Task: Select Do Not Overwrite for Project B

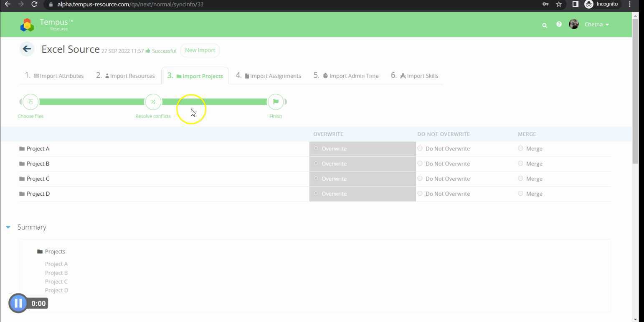Action: (x=420, y=164)
